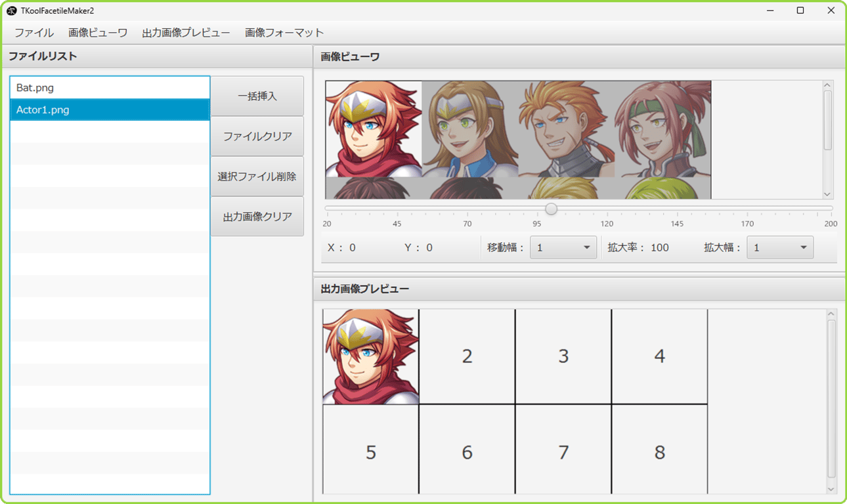
Task: Click the orange spiky-haired man face in the viewer
Action: [x=567, y=129]
